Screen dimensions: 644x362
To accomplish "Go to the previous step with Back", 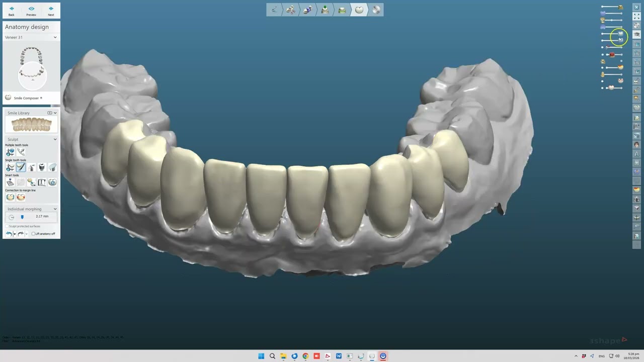I will pos(12,11).
